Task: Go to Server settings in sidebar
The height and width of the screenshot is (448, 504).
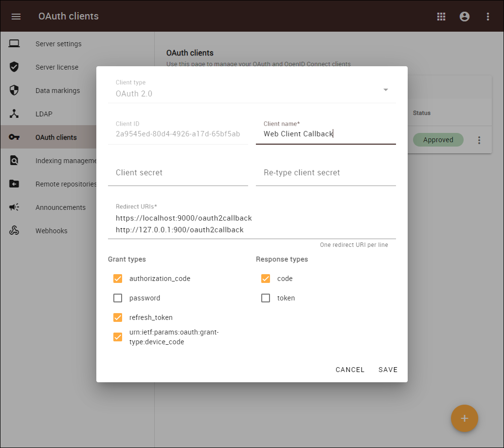Action: point(58,44)
